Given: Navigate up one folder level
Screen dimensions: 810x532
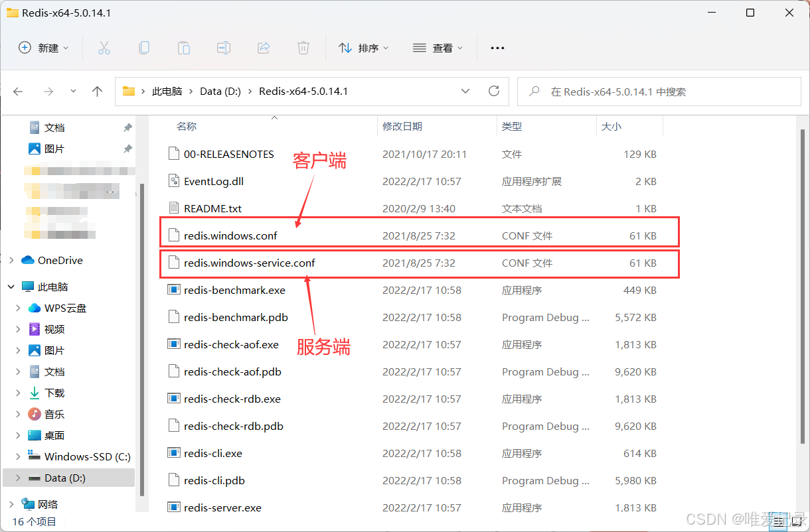Looking at the screenshot, I should tap(98, 92).
